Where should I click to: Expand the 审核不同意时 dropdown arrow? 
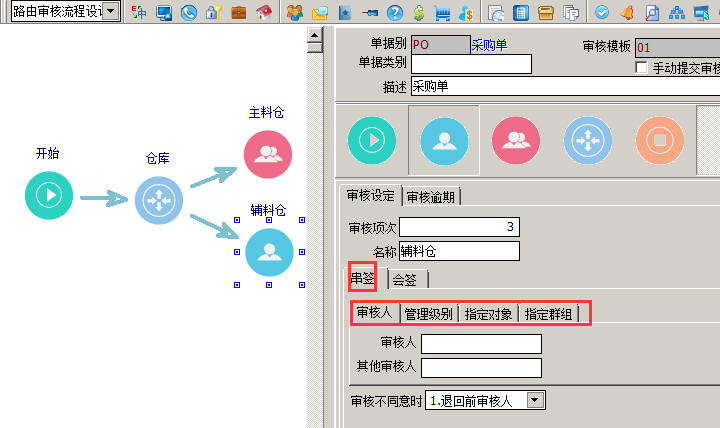pos(535,400)
